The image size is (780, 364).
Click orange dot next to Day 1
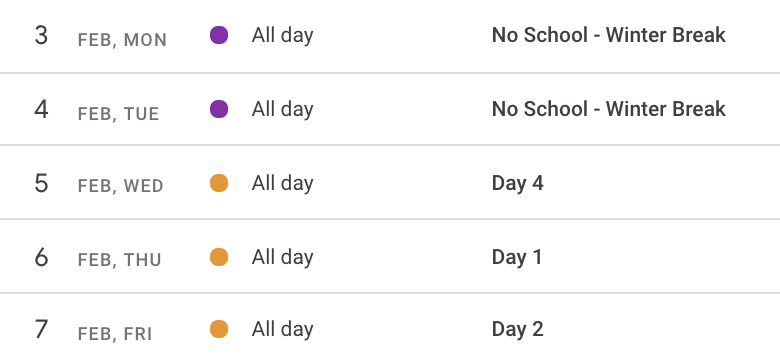tap(219, 257)
